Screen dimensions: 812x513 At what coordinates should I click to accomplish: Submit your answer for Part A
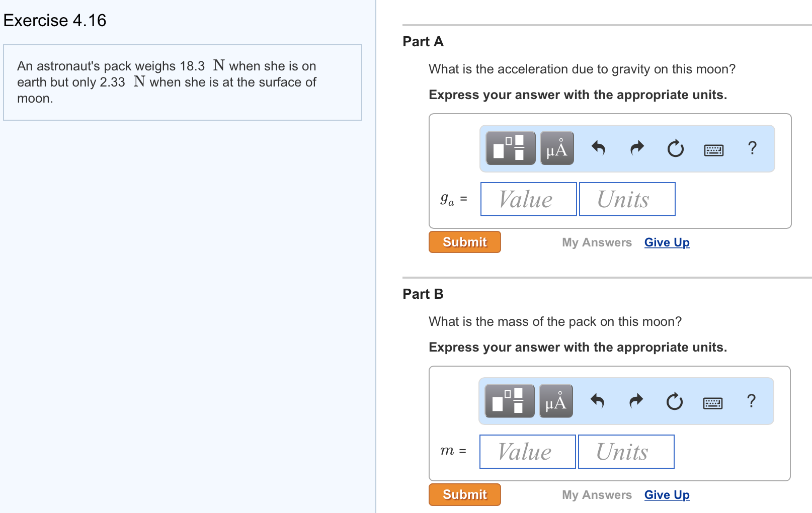pos(464,242)
